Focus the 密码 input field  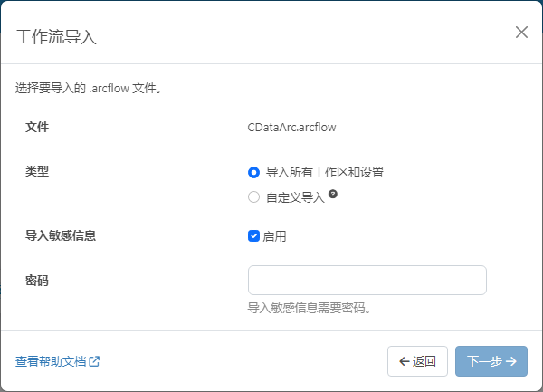367,281
